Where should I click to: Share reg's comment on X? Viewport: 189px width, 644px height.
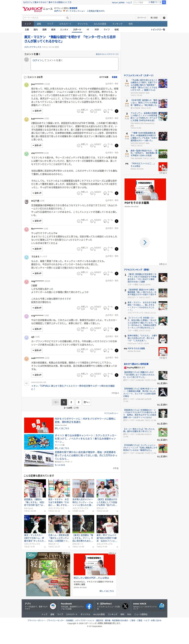pos(116,308)
